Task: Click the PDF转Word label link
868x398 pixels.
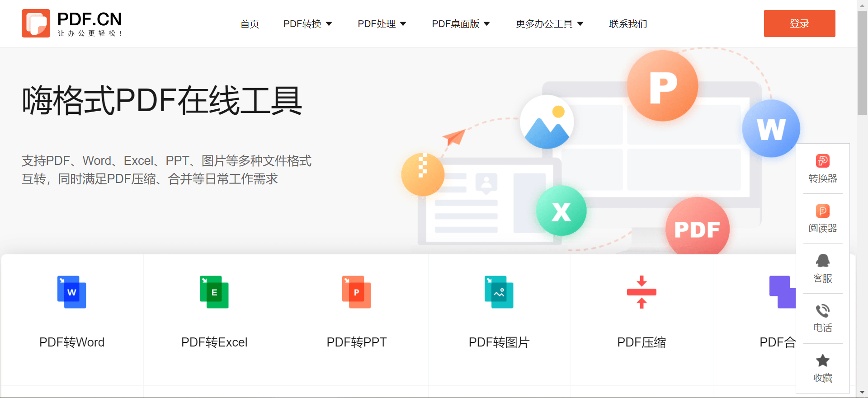Action: pos(72,342)
